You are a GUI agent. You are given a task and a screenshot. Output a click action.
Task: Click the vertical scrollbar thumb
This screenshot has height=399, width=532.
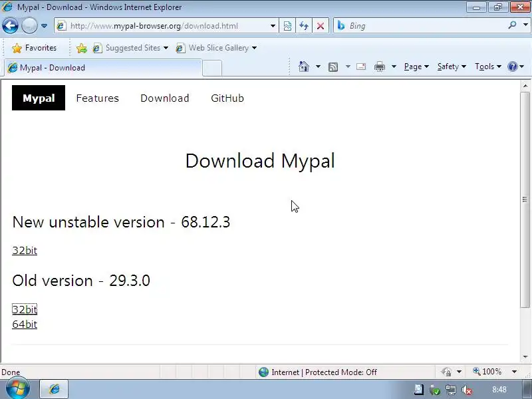(525, 199)
